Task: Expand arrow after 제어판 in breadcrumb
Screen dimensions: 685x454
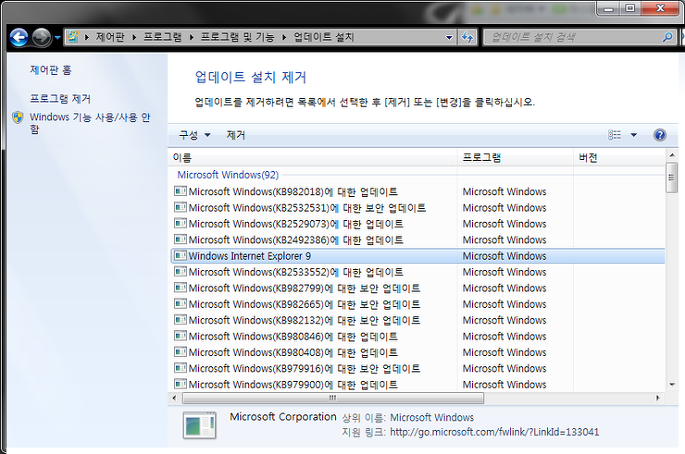Action: coord(134,38)
